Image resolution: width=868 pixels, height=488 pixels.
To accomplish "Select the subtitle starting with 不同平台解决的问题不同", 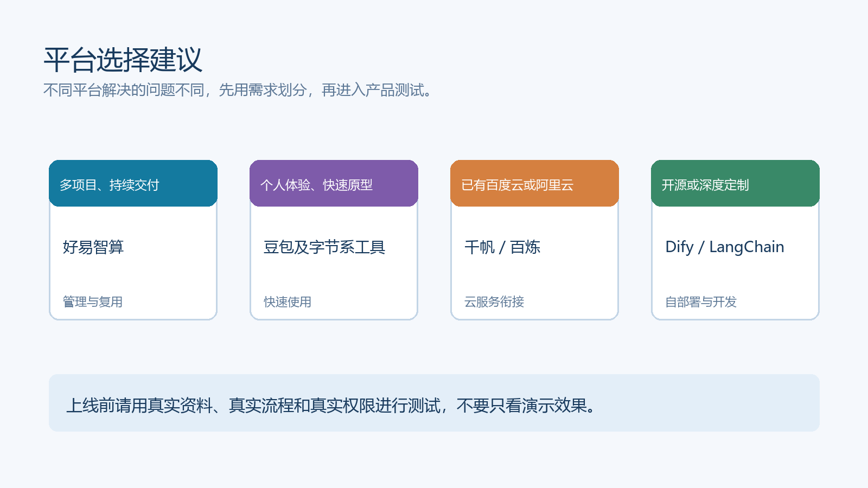I will click(x=238, y=90).
